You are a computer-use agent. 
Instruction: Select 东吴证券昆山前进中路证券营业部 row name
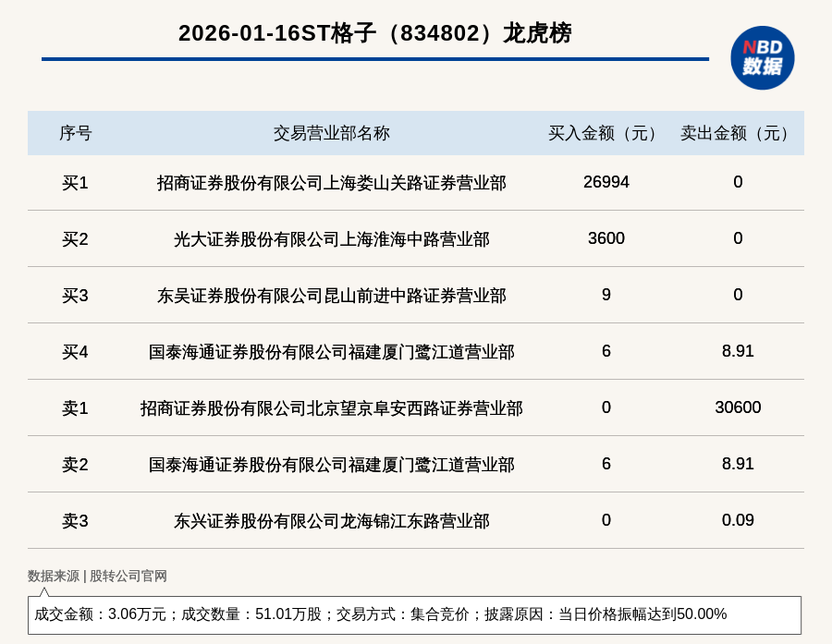click(331, 296)
